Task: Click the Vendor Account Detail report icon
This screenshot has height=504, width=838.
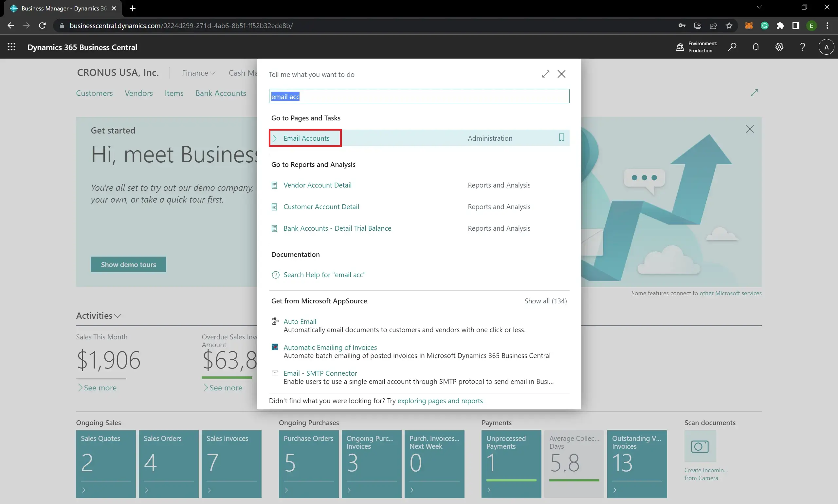Action: click(x=274, y=185)
